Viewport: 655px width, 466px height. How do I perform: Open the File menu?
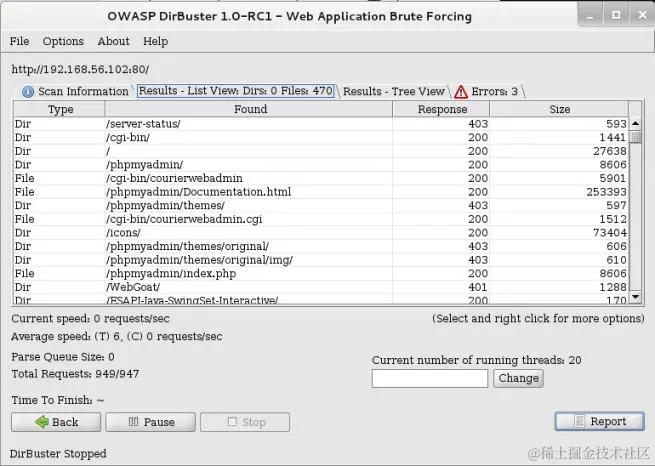click(19, 41)
